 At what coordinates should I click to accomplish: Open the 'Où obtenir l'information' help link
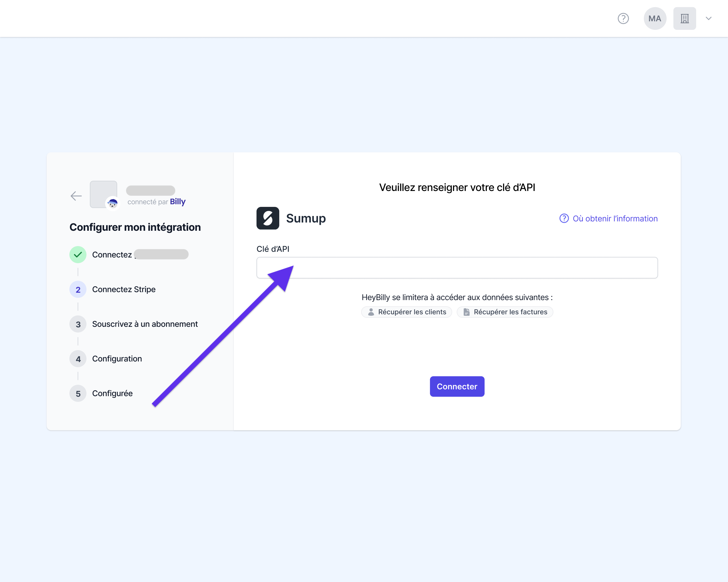[x=609, y=219]
